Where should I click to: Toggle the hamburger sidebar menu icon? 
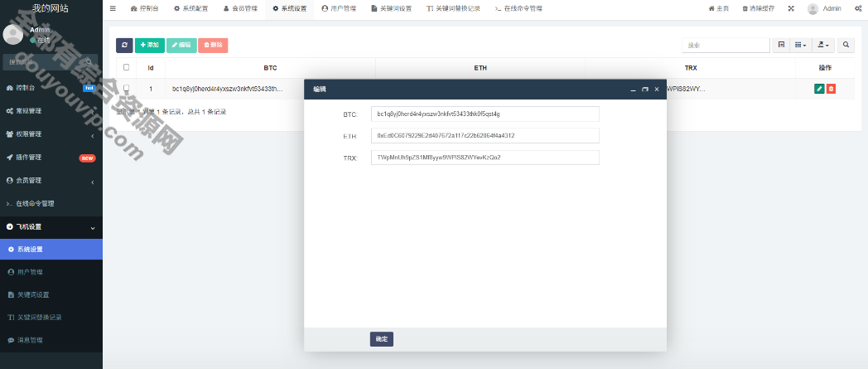(113, 9)
